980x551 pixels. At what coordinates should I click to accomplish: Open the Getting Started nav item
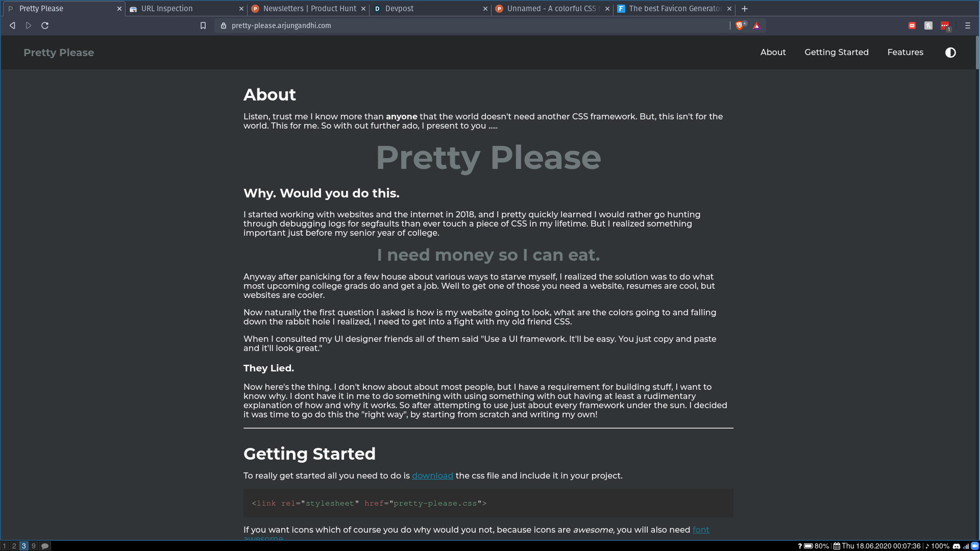pyautogui.click(x=837, y=52)
